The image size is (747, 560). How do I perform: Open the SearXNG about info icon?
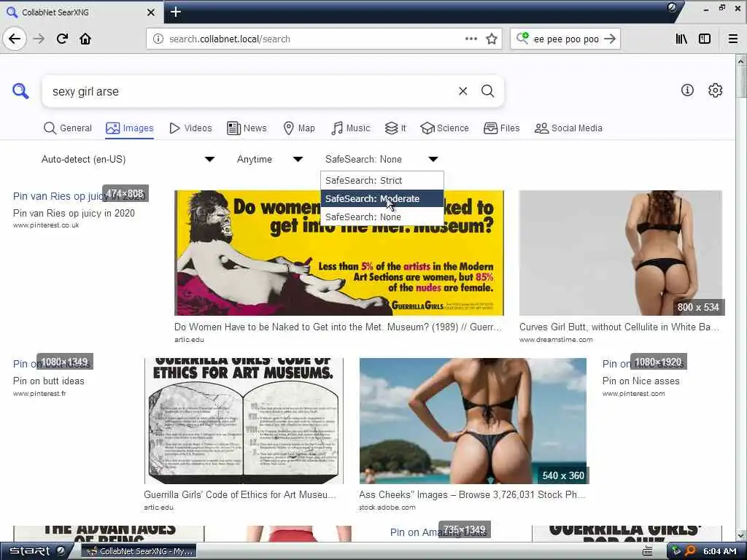click(687, 90)
